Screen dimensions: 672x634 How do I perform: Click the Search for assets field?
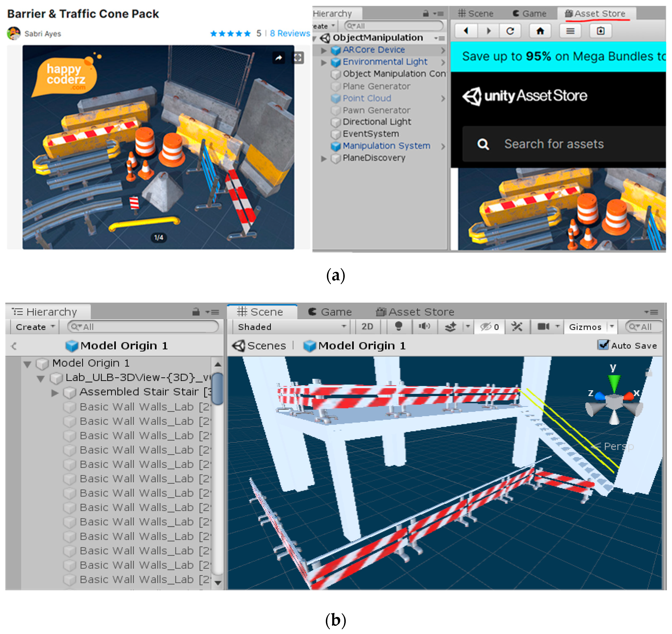click(564, 144)
